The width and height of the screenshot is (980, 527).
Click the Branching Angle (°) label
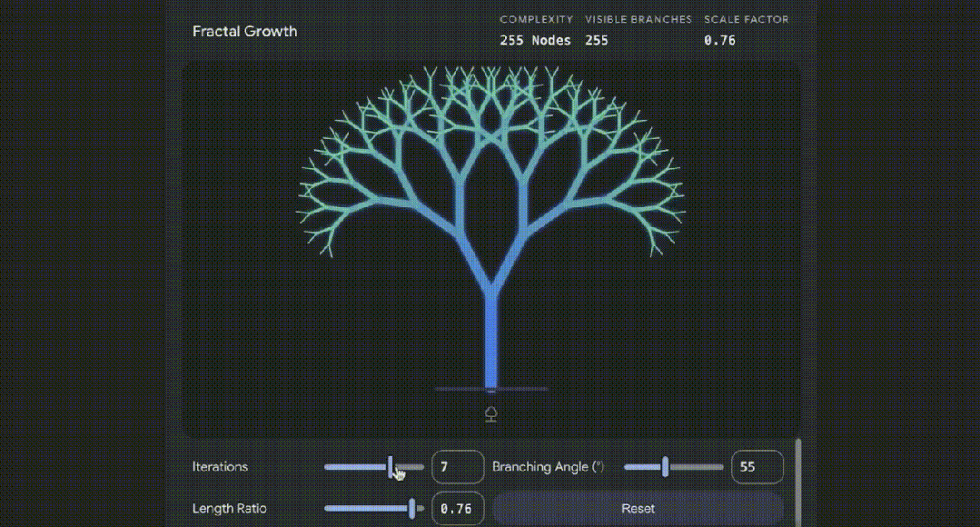tap(548, 467)
